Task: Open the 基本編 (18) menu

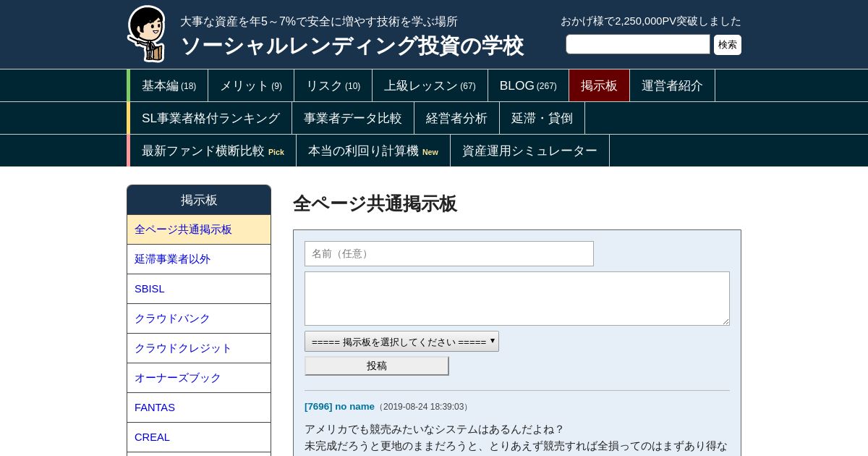Action: point(169,85)
